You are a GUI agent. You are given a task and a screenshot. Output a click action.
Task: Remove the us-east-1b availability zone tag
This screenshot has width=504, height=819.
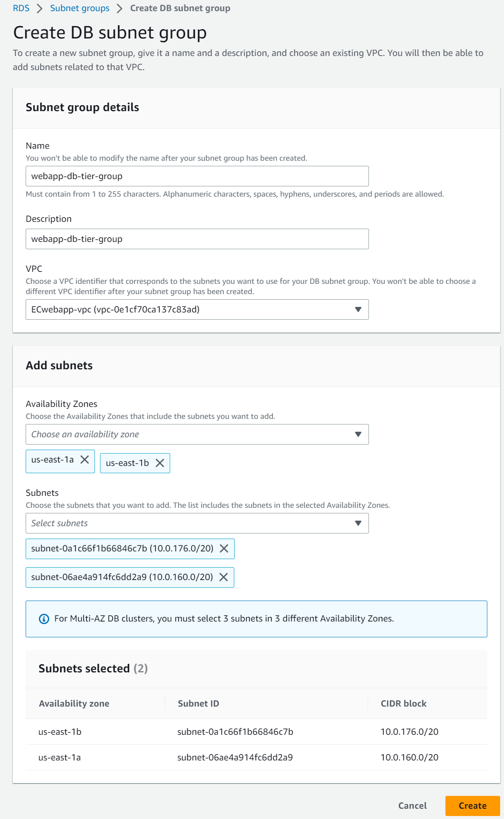(160, 463)
